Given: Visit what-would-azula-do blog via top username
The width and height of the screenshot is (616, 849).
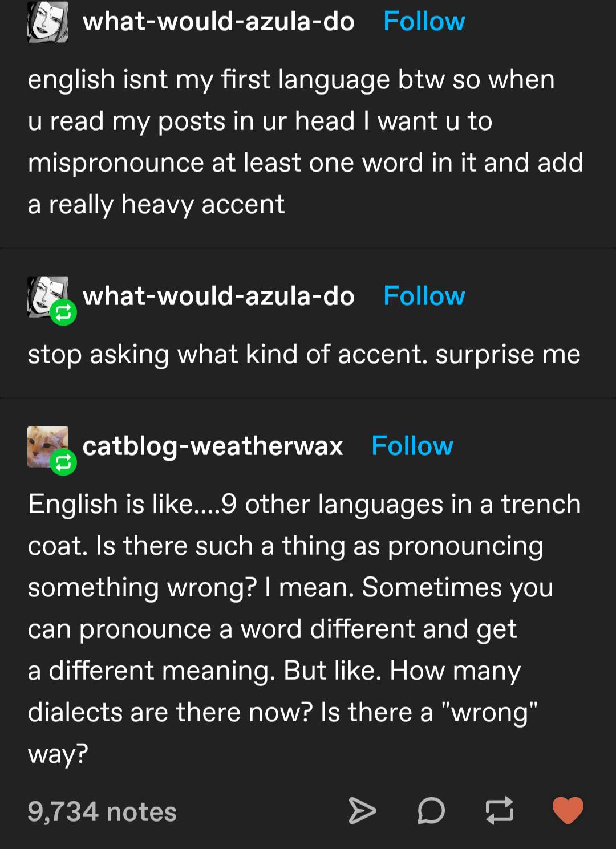Looking at the screenshot, I should coord(218,22).
